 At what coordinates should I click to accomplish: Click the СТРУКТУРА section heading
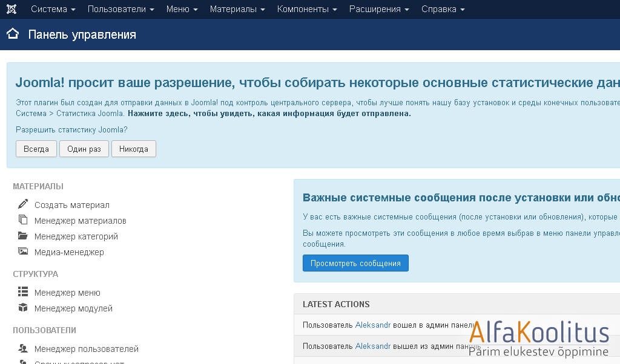(x=36, y=274)
